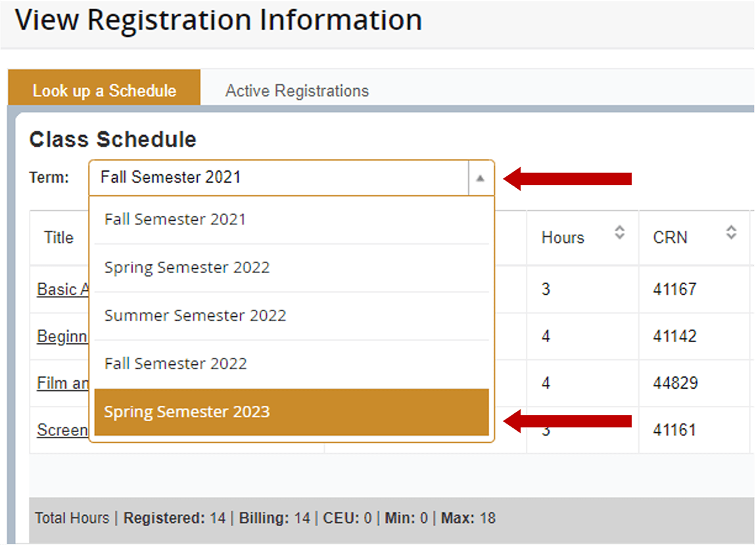The width and height of the screenshot is (756, 546).
Task: Click CRN 44829 cell
Action: tap(674, 383)
